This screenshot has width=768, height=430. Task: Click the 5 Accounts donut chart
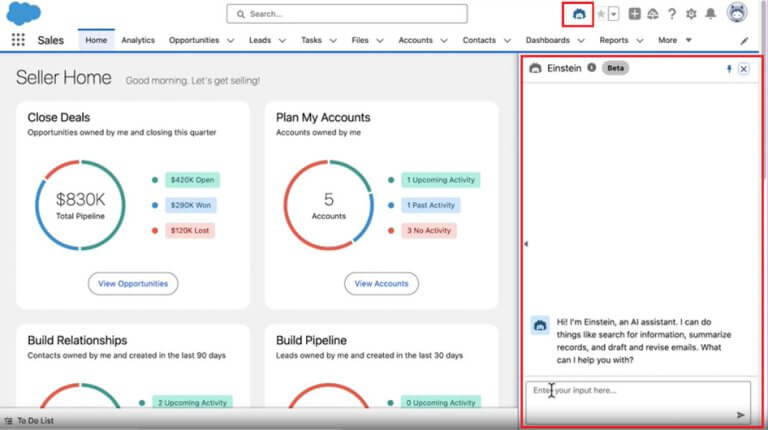329,205
